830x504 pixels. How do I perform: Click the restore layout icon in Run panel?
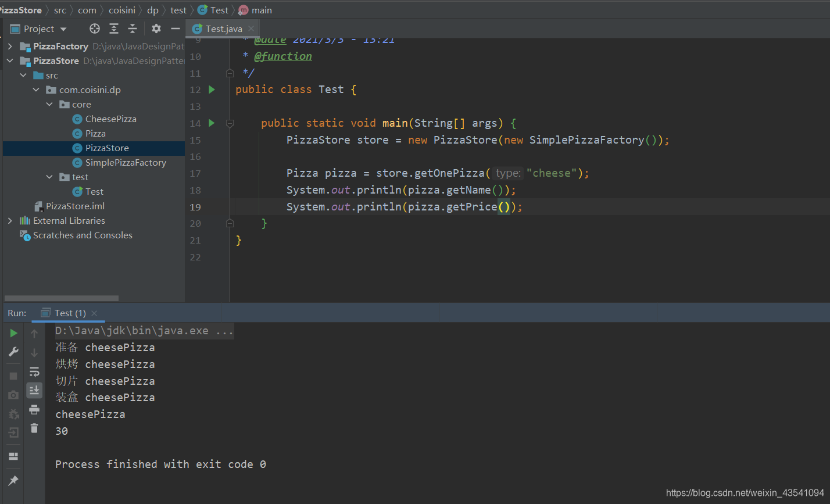(13, 456)
